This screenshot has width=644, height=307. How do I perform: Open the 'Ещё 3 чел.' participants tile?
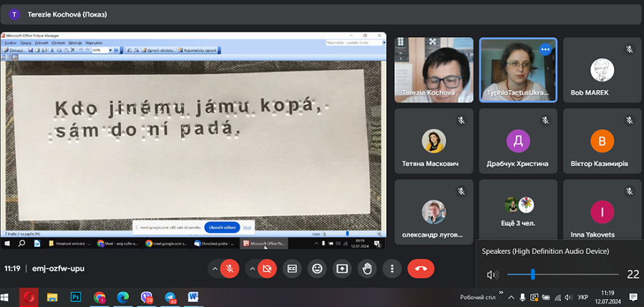pos(518,210)
